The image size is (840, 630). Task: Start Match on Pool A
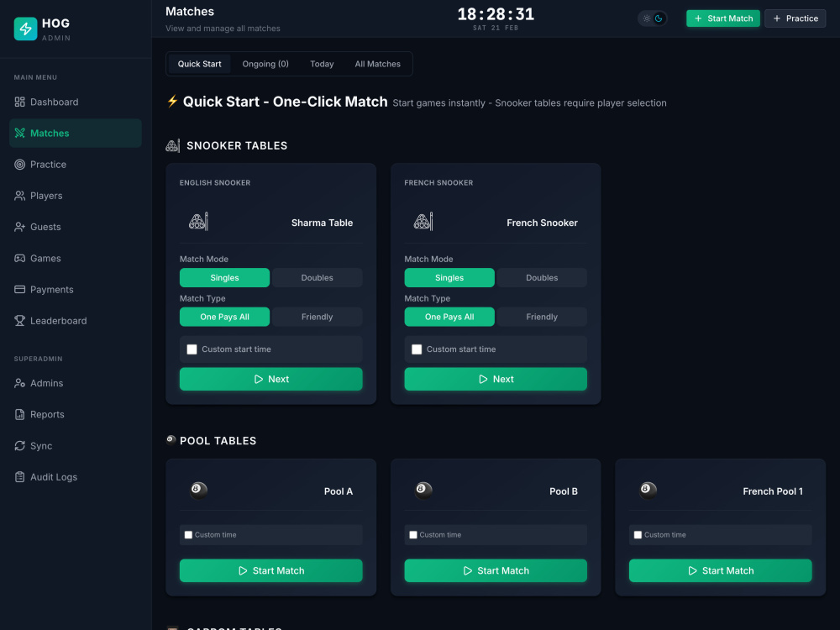tap(270, 570)
